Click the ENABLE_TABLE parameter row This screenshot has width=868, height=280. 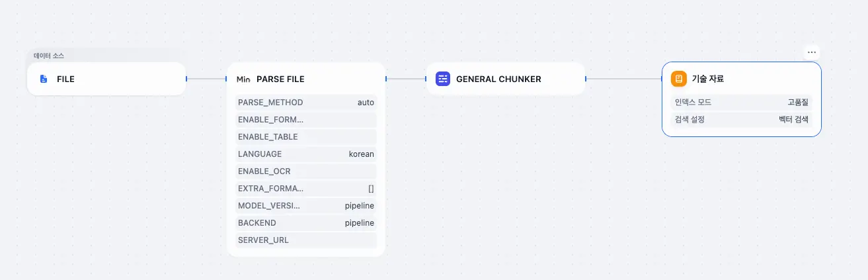pyautogui.click(x=305, y=137)
